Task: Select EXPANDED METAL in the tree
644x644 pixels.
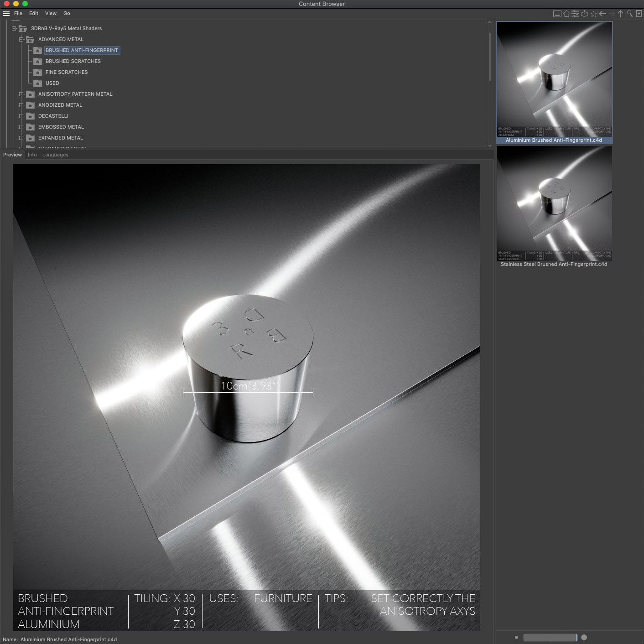Action: pyautogui.click(x=61, y=138)
